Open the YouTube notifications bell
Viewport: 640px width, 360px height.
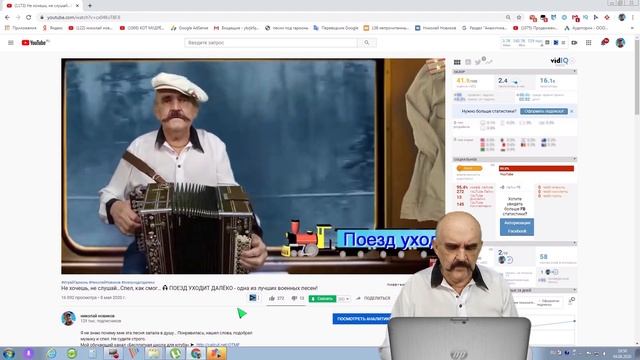604,42
